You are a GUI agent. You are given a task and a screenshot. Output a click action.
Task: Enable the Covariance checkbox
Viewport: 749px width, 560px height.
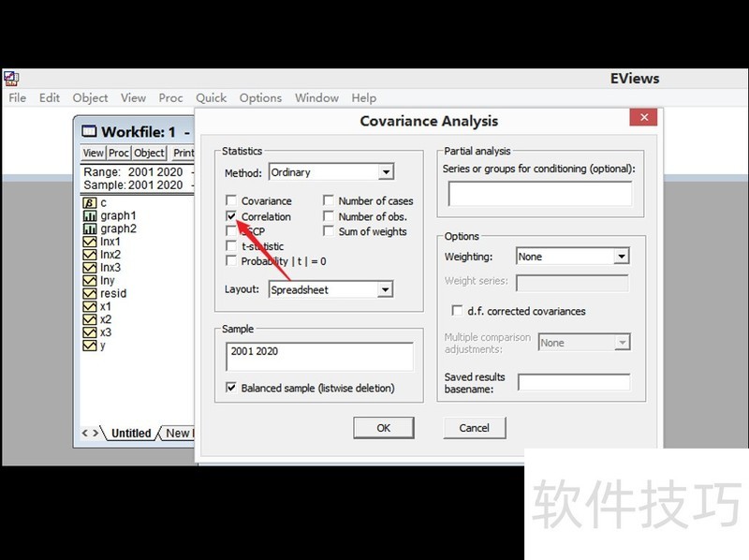[x=231, y=200]
